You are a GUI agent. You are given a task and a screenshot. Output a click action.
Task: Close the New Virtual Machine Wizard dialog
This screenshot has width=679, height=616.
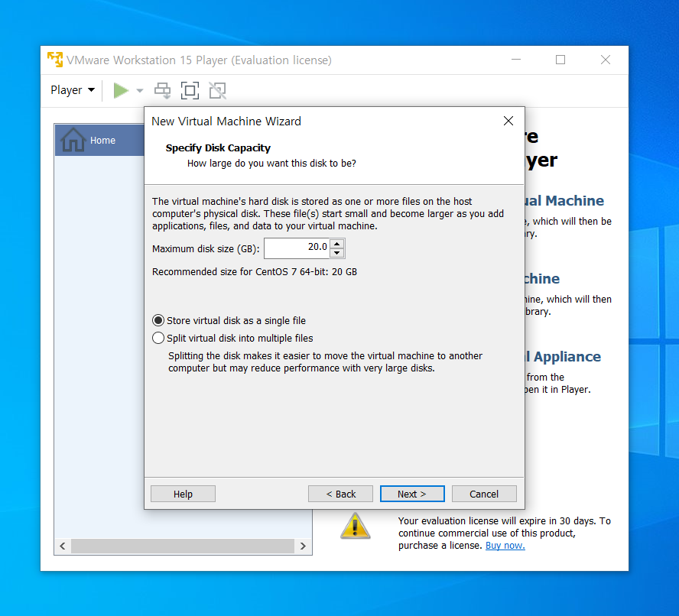508,121
